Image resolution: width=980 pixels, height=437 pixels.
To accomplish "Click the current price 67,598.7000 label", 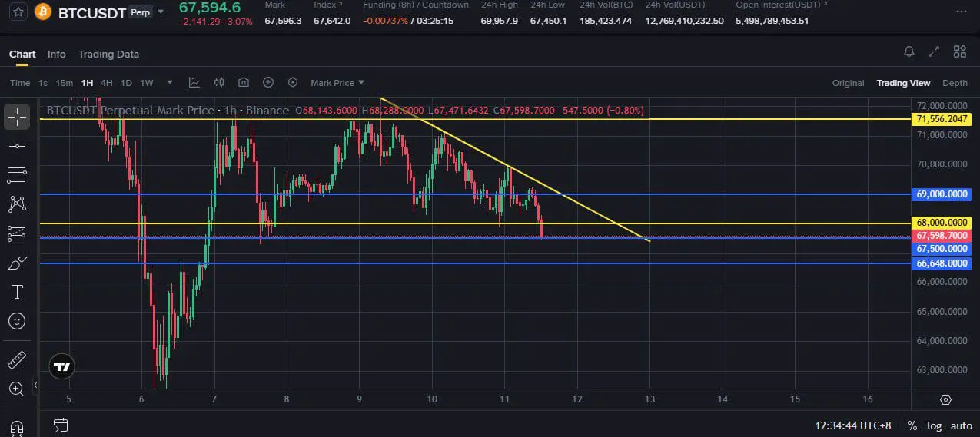I will (942, 236).
